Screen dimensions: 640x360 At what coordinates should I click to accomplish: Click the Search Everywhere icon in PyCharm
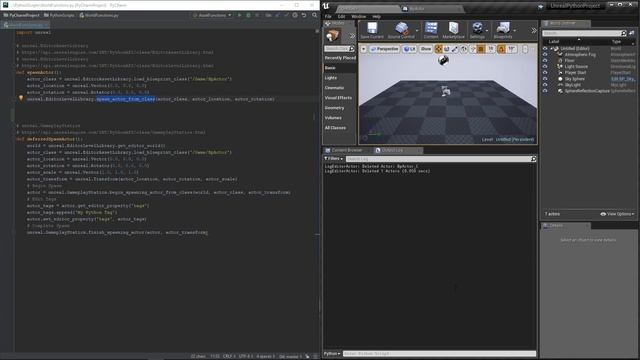click(x=315, y=15)
